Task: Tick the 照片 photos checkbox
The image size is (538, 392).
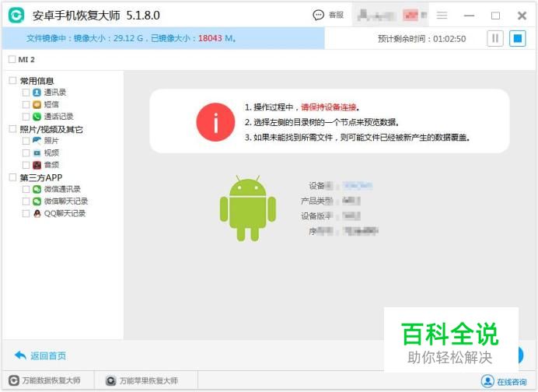Action: [26, 141]
